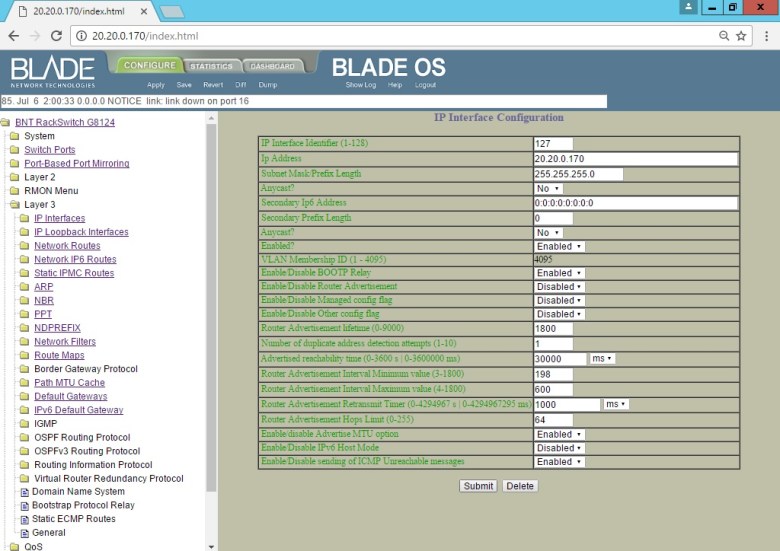
Task: Click the Subnet Mask input field
Action: (x=579, y=174)
